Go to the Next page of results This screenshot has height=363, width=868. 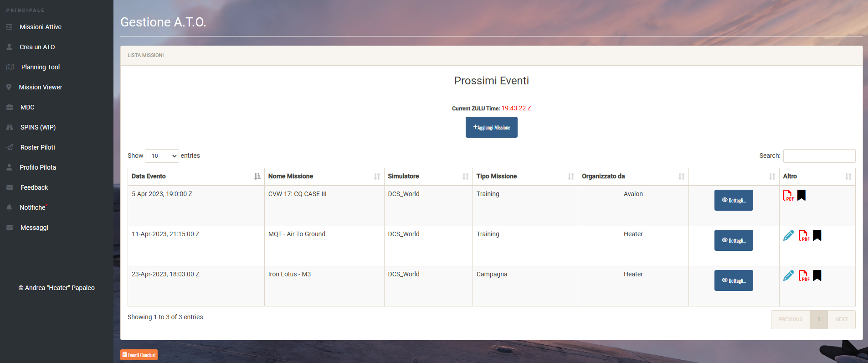pyautogui.click(x=841, y=320)
